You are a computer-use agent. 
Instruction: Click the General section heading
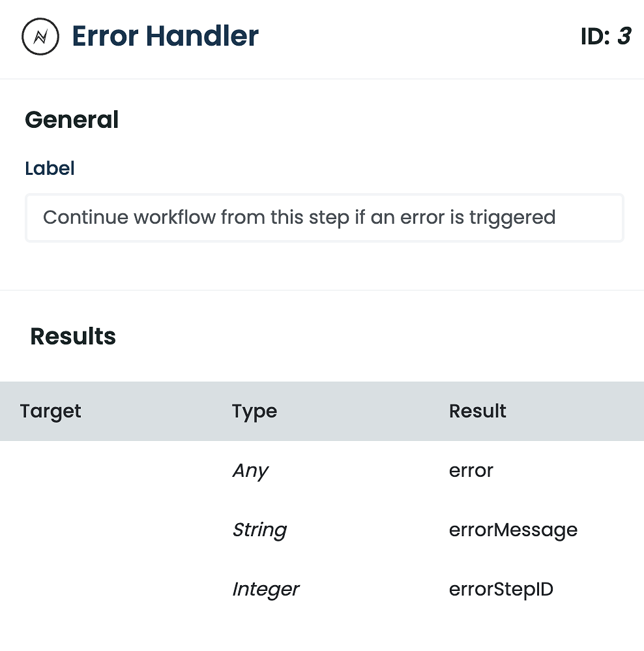[72, 119]
